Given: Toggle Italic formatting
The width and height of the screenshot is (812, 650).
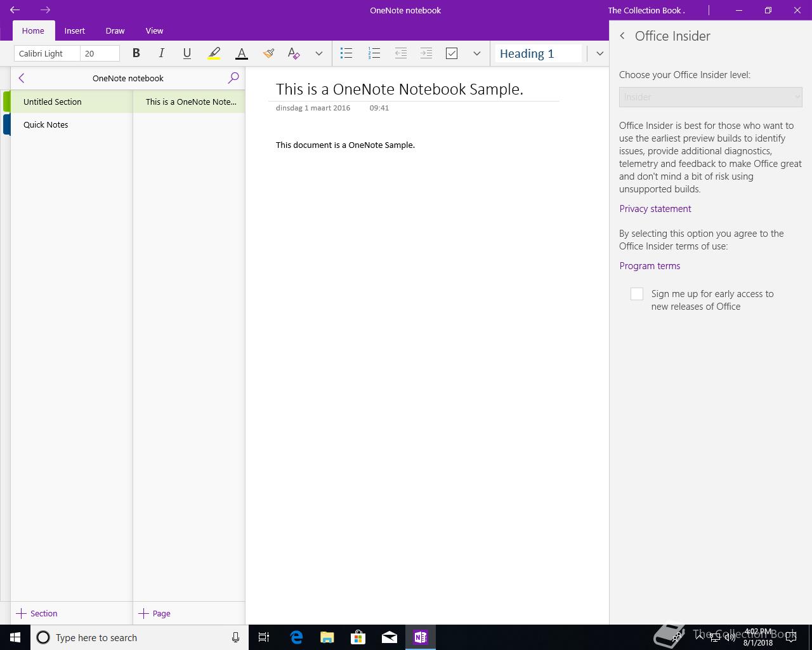Looking at the screenshot, I should 161,53.
